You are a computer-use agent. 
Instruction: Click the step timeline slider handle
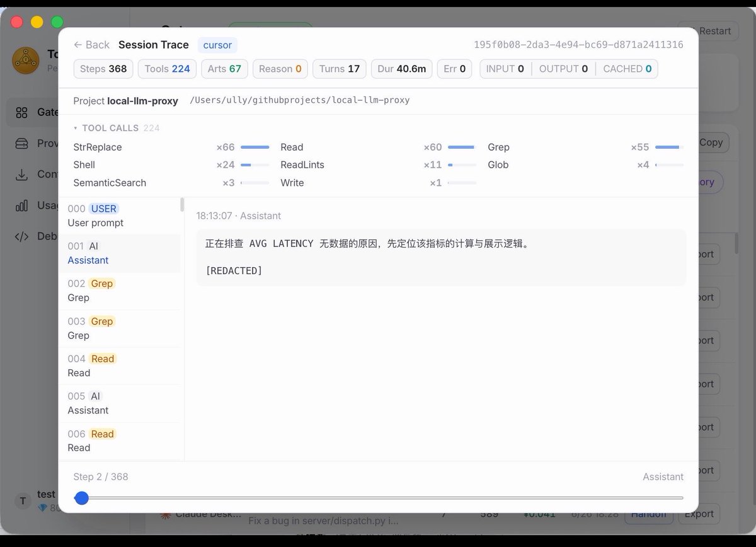(81, 498)
